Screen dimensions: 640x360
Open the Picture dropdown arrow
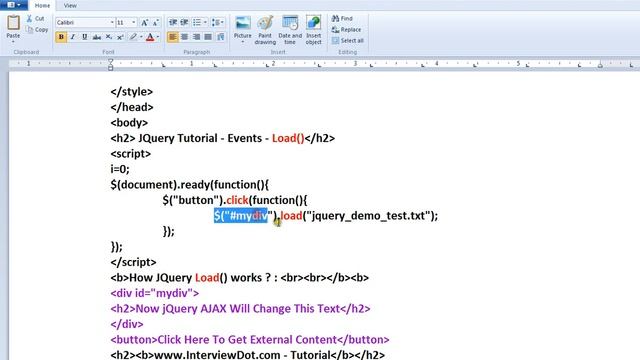242,42
